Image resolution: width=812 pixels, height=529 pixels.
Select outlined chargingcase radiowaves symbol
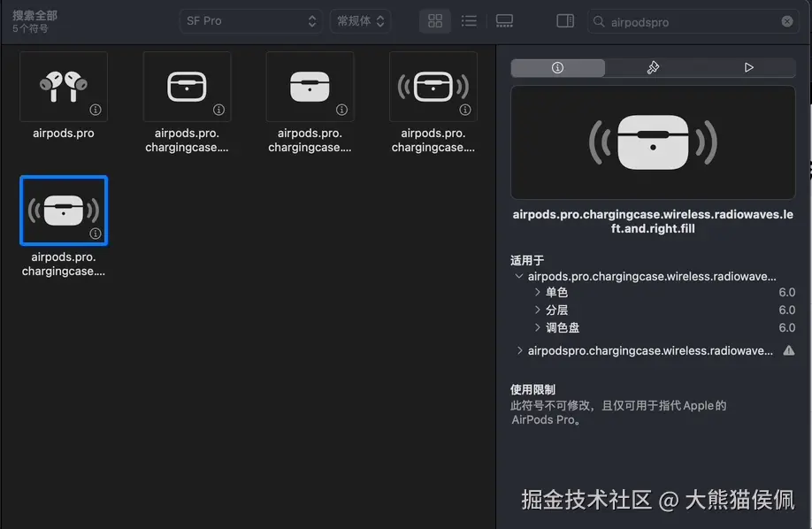(x=433, y=87)
